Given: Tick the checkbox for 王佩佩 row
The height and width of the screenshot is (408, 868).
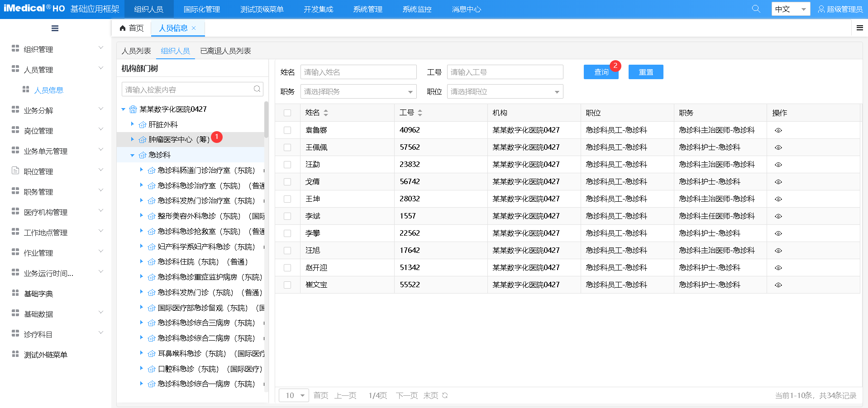Looking at the screenshot, I should pyautogui.click(x=287, y=147).
